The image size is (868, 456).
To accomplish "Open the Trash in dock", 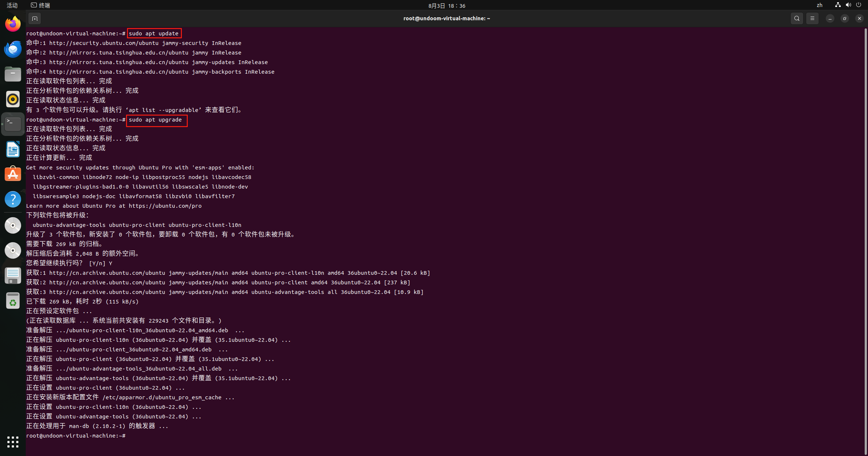I will [13, 301].
